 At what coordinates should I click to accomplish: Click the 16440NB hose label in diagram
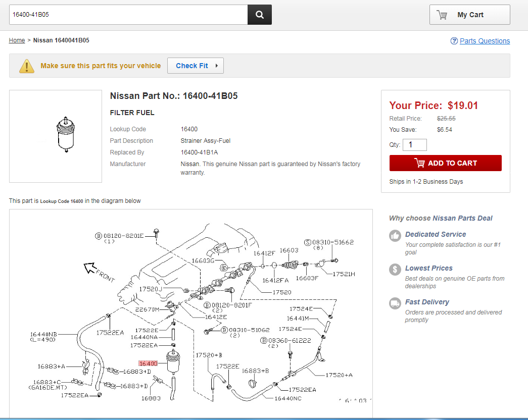(x=43, y=334)
